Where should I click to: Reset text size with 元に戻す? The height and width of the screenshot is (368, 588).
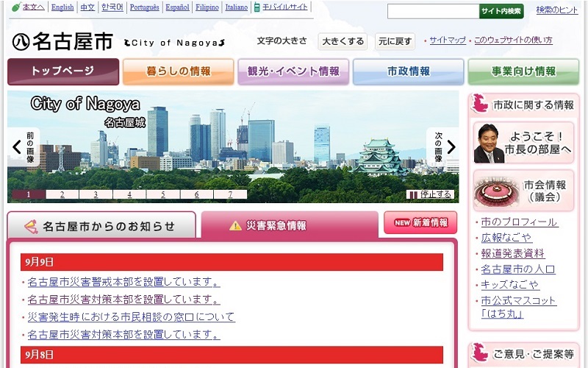coord(395,41)
